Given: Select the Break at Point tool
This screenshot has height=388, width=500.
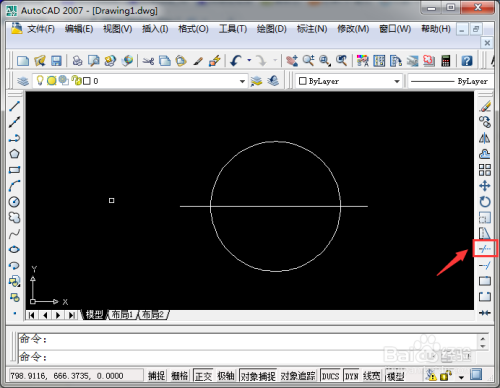Looking at the screenshot, I should [485, 281].
